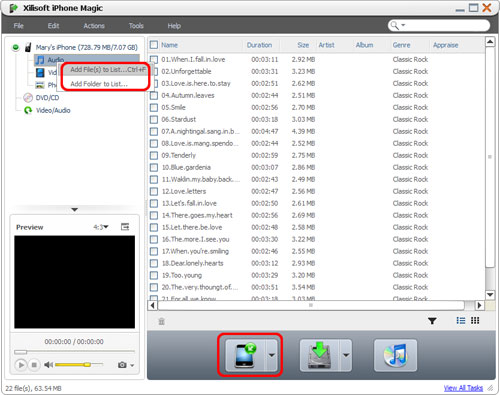Check the box for 05.Smile
500x395 pixels.
point(154,108)
